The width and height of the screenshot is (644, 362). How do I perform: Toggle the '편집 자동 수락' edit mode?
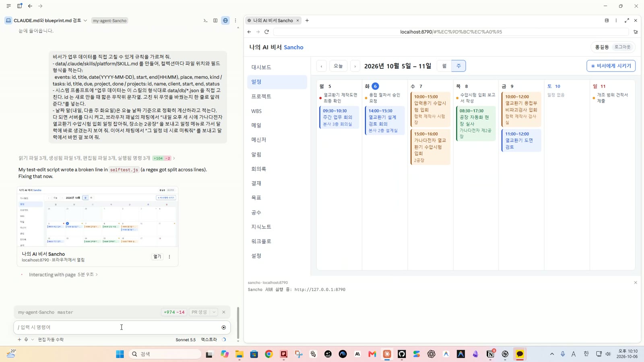pyautogui.click(x=51, y=339)
